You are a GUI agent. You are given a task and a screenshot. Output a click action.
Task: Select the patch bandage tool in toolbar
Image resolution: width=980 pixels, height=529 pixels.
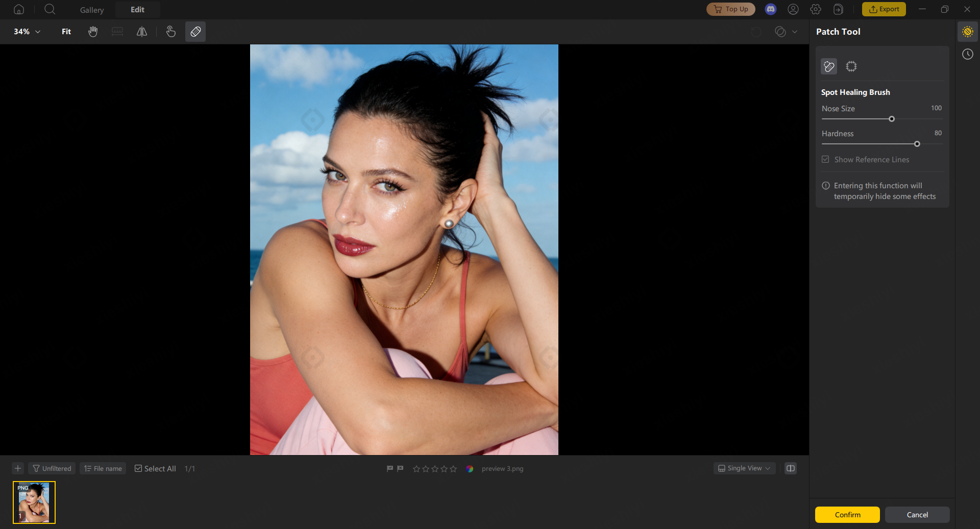point(195,32)
